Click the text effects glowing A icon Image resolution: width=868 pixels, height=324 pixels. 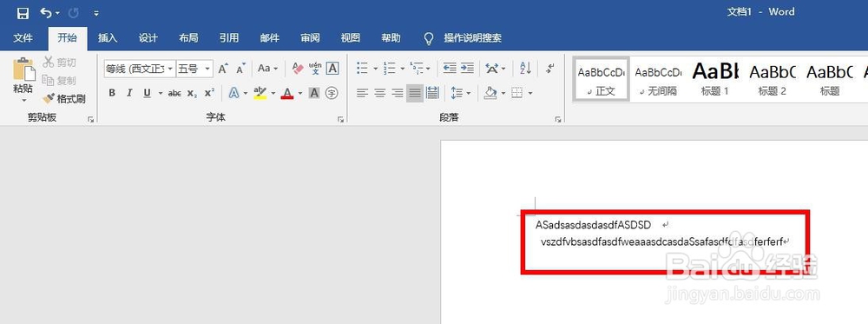pos(234,93)
